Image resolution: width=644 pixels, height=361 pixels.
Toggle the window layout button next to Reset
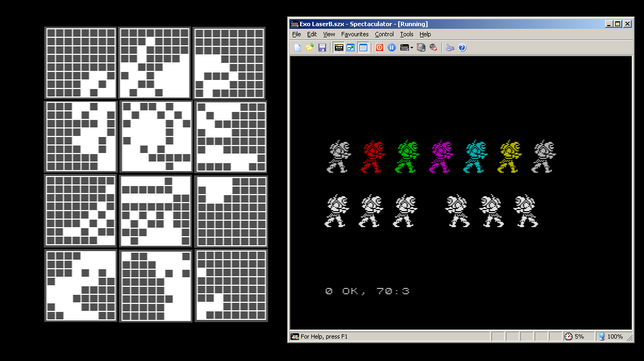tap(363, 47)
